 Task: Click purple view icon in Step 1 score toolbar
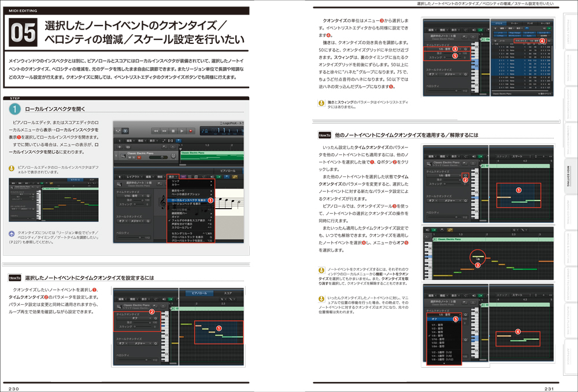click(183, 177)
